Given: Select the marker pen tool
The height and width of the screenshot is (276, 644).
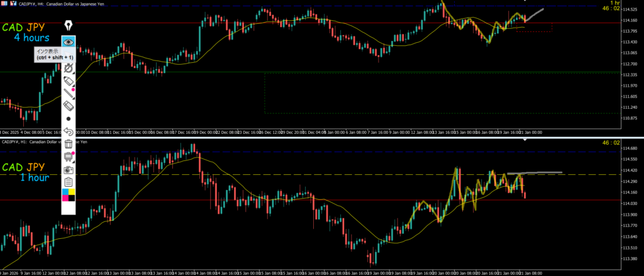Looking at the screenshot, I should click(x=69, y=82).
